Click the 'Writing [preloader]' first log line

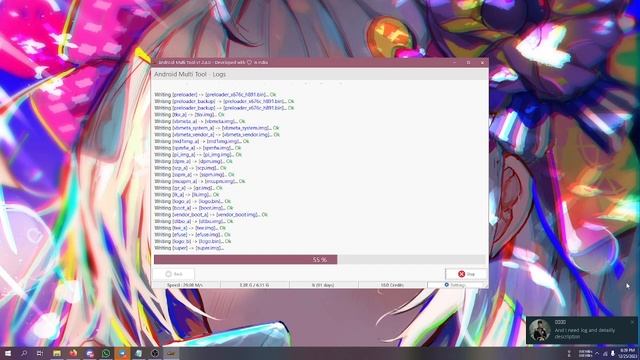(x=215, y=94)
